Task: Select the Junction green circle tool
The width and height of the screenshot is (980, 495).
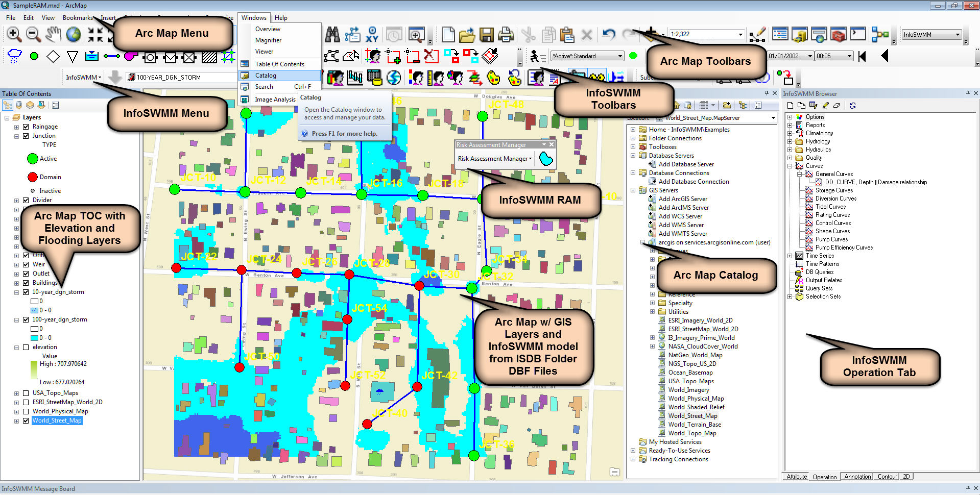Action: click(x=34, y=56)
